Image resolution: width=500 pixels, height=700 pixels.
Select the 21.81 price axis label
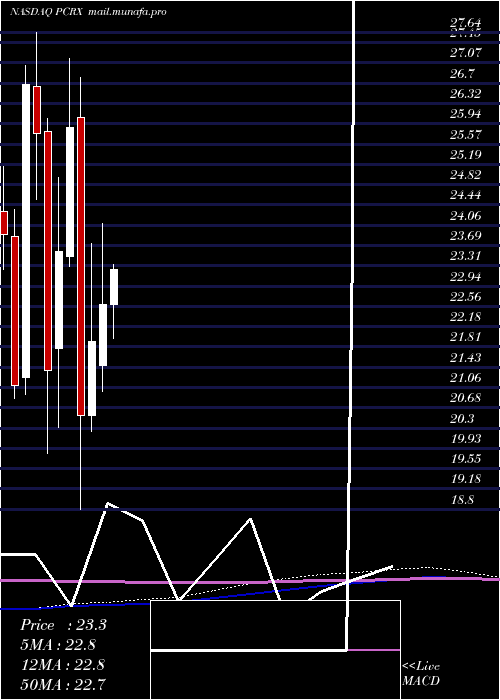point(466,337)
